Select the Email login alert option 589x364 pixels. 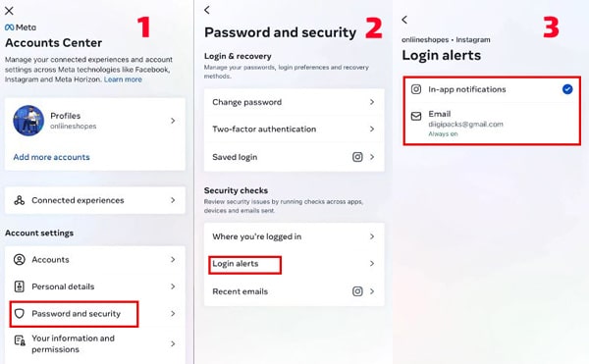pyautogui.click(x=492, y=123)
